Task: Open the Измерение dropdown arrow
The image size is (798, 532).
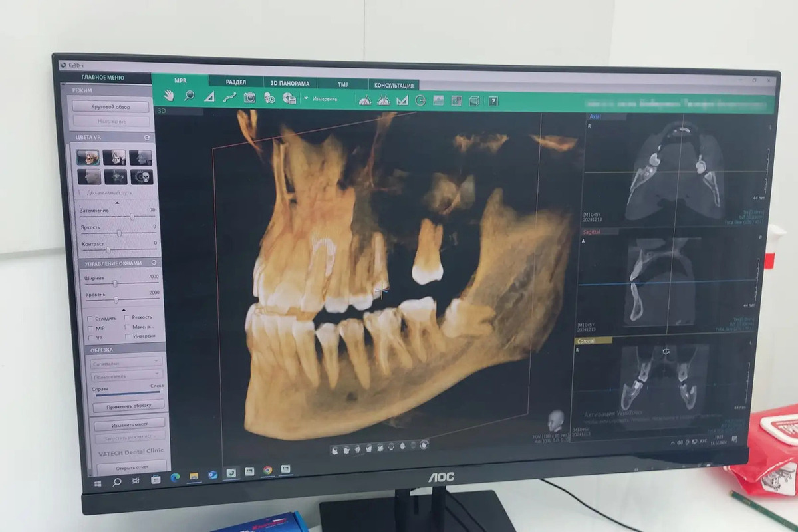Action: (x=306, y=98)
